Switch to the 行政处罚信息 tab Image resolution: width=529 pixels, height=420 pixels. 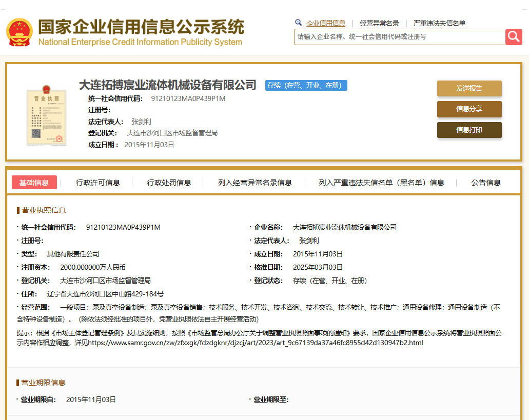tap(169, 183)
